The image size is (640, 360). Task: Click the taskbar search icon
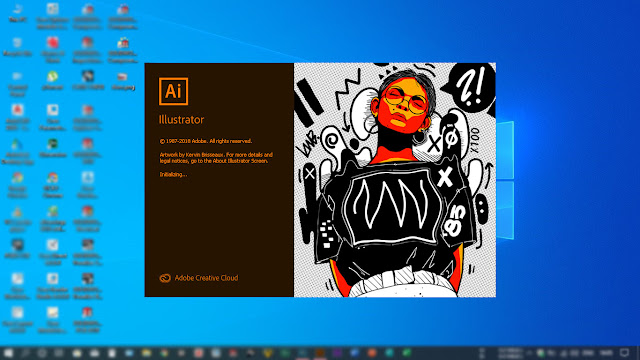click(25, 353)
